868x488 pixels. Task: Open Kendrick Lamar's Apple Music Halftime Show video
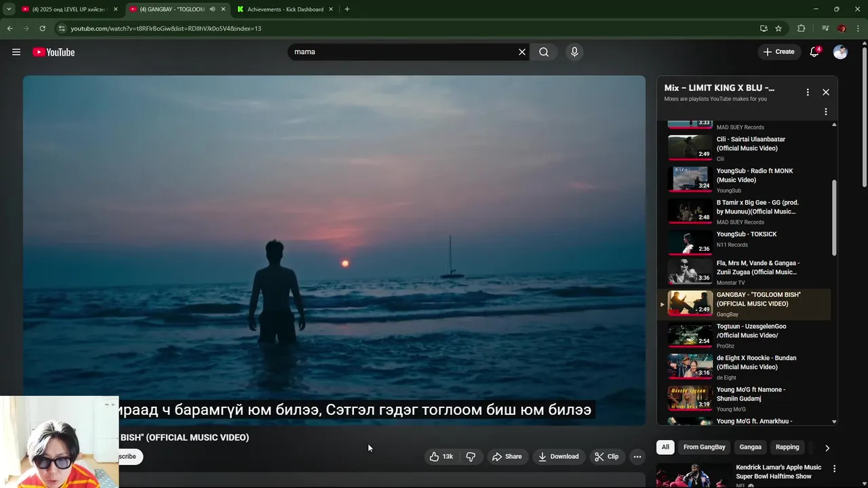click(778, 472)
